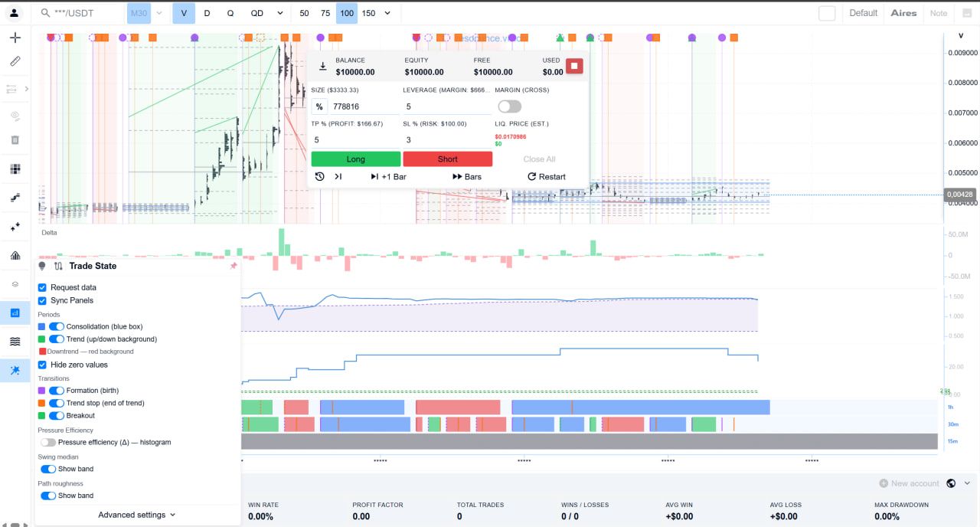The width and height of the screenshot is (980, 527).
Task: Click the skip-to-end icon beside history
Action: coord(338,176)
